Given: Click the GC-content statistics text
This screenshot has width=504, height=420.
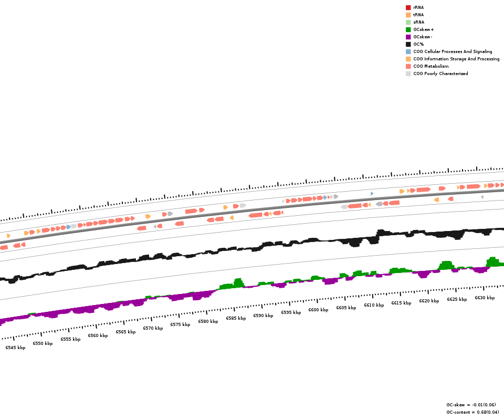Looking at the screenshot, I should pyautogui.click(x=472, y=412).
